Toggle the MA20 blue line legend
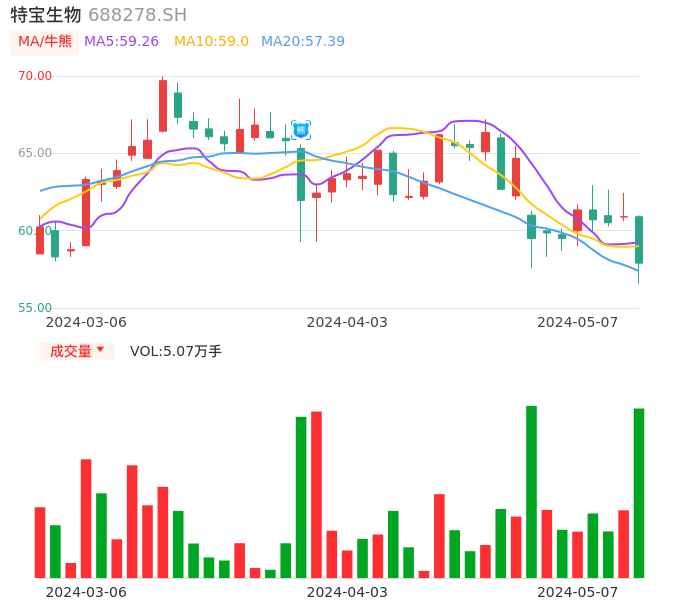This screenshot has width=686, height=606. click(x=302, y=42)
